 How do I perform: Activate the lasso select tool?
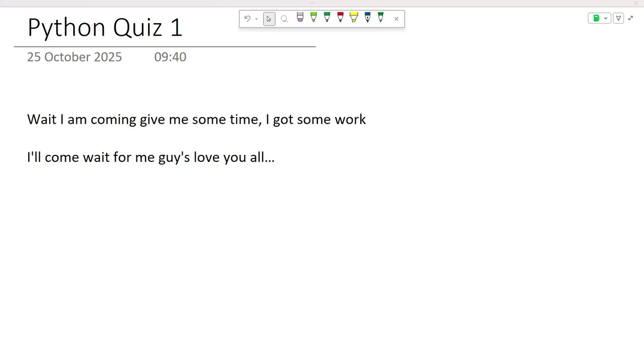tap(284, 19)
